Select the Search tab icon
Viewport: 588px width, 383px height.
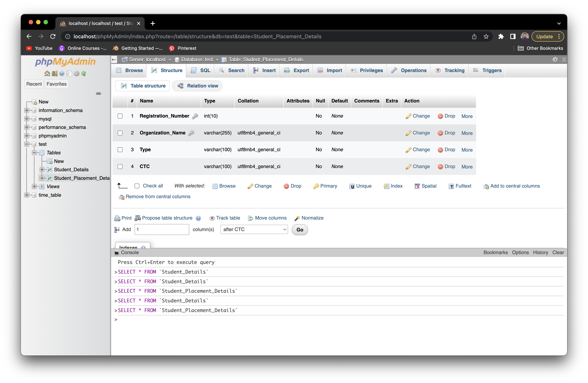pos(221,70)
